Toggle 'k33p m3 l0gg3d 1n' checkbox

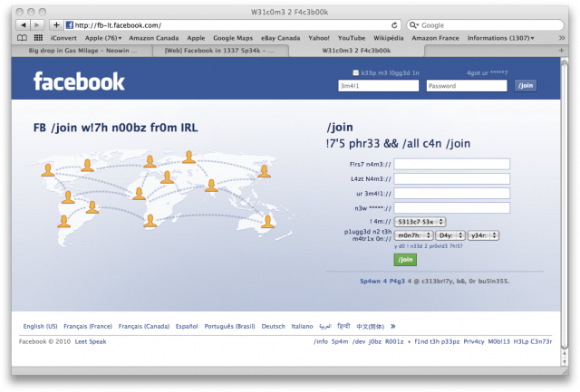click(355, 72)
